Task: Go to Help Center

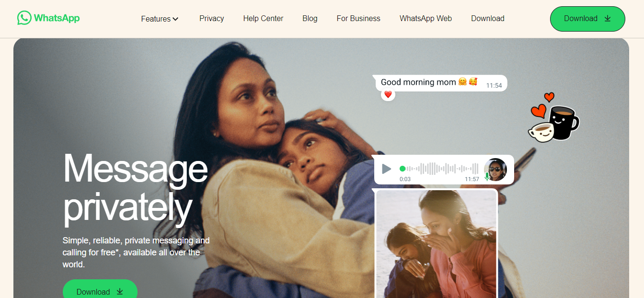Action: (263, 18)
